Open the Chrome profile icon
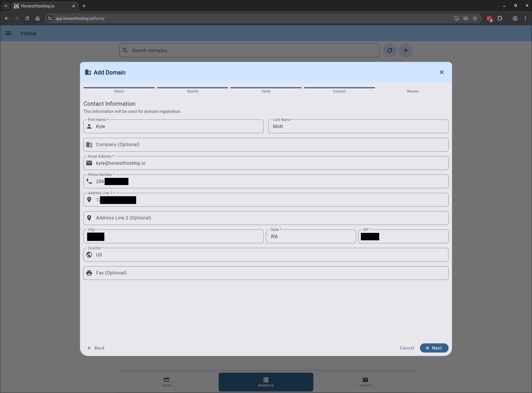 point(515,18)
